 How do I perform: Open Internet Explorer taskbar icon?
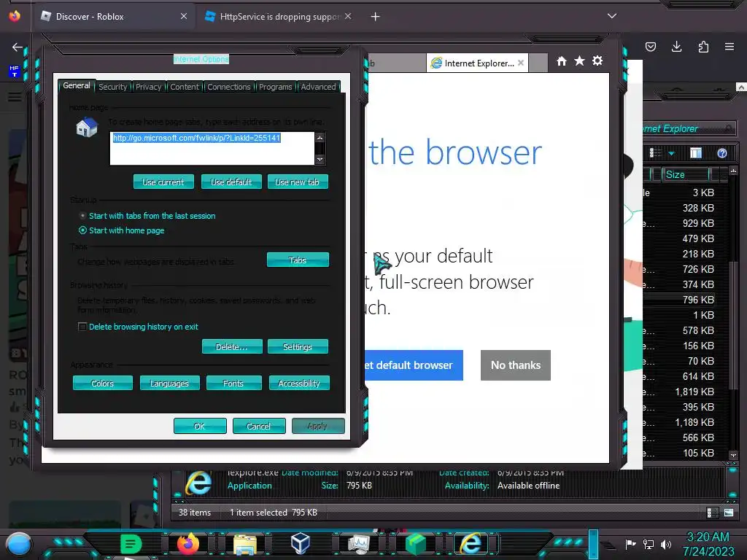pos(471,544)
